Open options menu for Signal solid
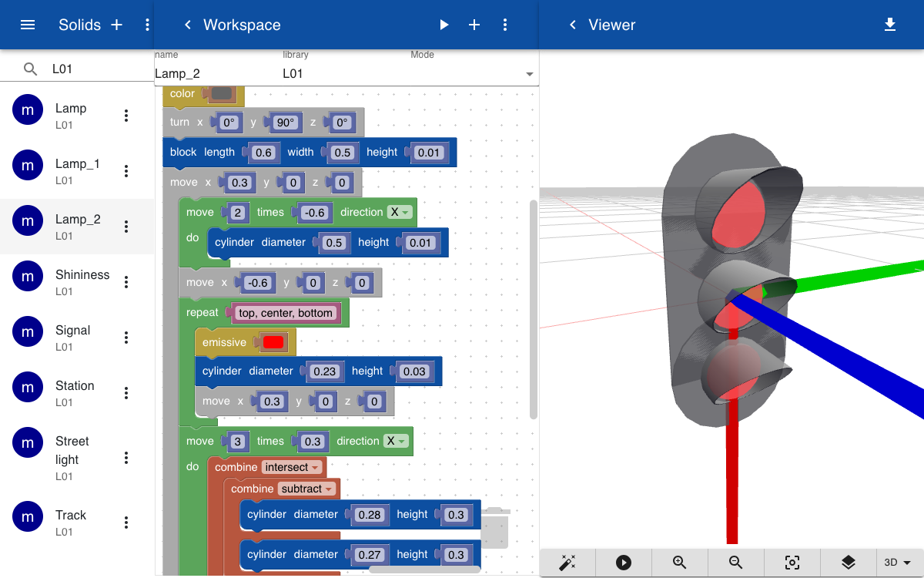This screenshot has width=924, height=578. point(126,338)
